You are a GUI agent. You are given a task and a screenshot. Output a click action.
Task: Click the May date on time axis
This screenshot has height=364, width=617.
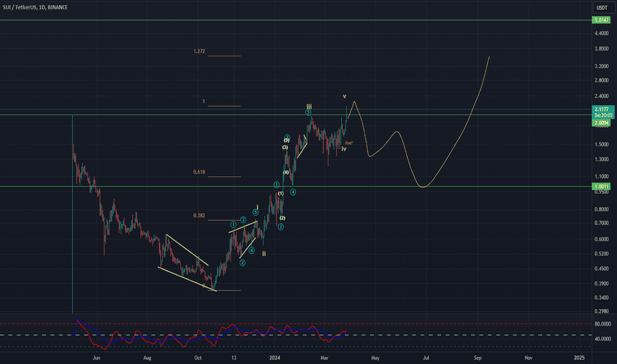click(375, 357)
